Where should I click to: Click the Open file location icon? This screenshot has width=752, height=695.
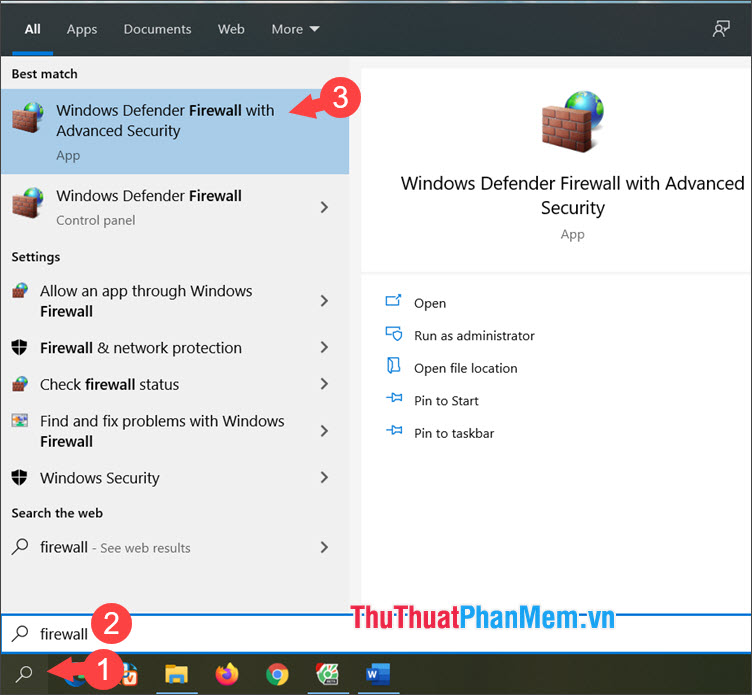point(393,365)
